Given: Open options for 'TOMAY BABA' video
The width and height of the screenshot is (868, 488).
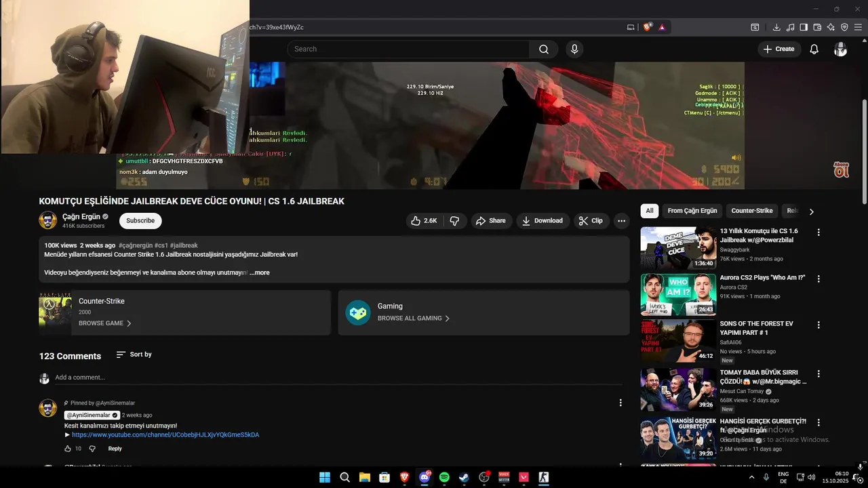Looking at the screenshot, I should click(x=818, y=374).
